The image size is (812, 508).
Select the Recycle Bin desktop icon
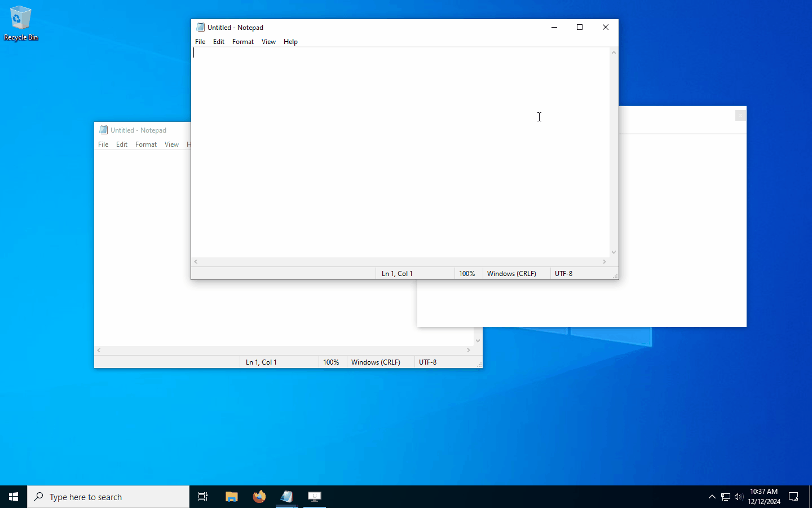click(x=20, y=23)
